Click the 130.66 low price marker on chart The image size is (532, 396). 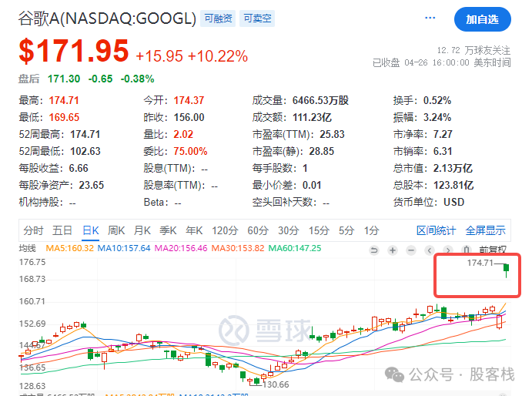(x=276, y=384)
